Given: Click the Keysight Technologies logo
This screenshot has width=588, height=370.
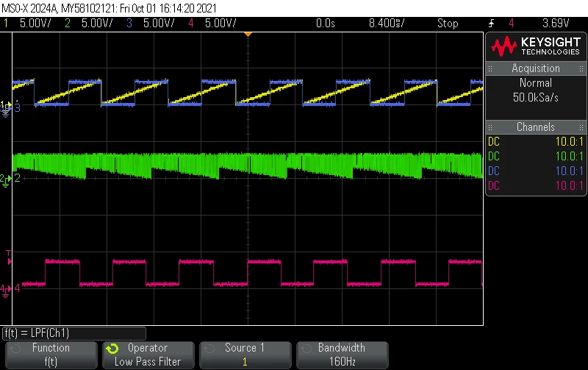Looking at the screenshot, I should point(536,46).
